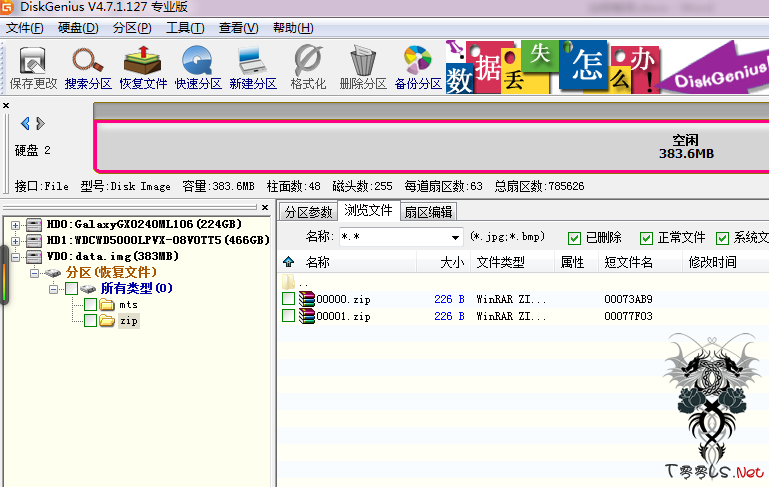The height and width of the screenshot is (487, 769).
Task: Check the box next to 00000.zip
Action: pos(288,299)
